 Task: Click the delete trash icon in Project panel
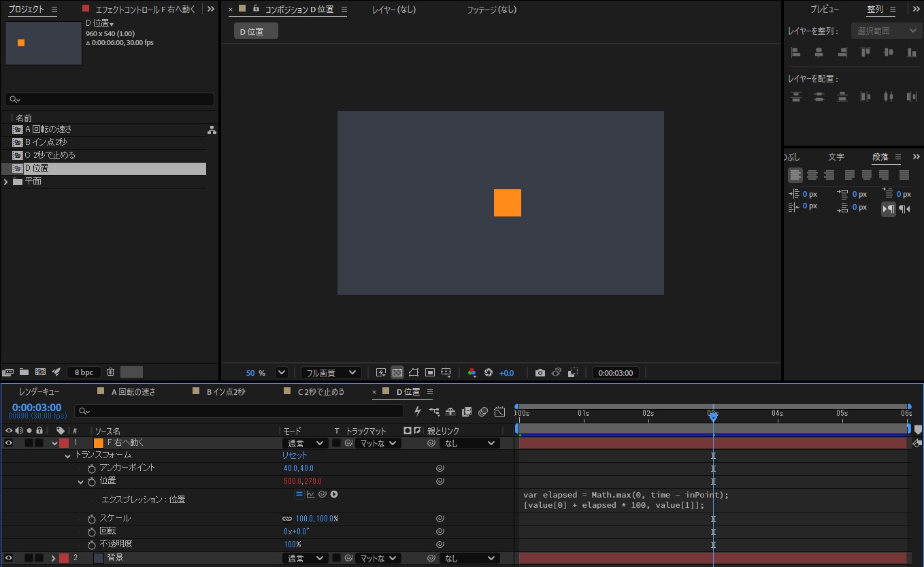pyautogui.click(x=110, y=372)
